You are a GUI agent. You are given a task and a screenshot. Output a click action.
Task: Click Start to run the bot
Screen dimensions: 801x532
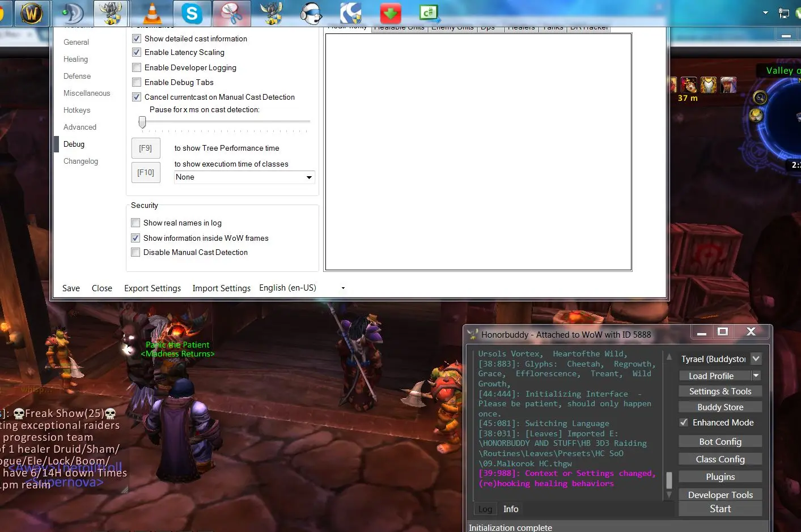[x=721, y=509]
